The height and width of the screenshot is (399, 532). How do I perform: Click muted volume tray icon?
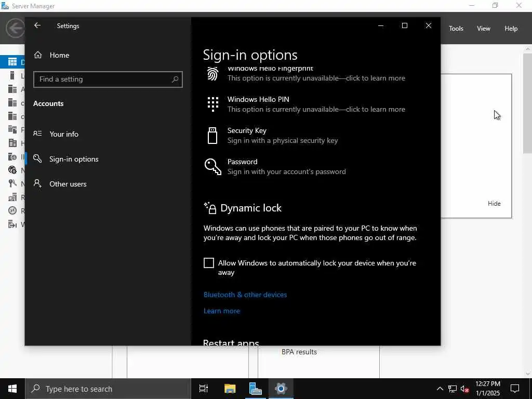(x=465, y=389)
